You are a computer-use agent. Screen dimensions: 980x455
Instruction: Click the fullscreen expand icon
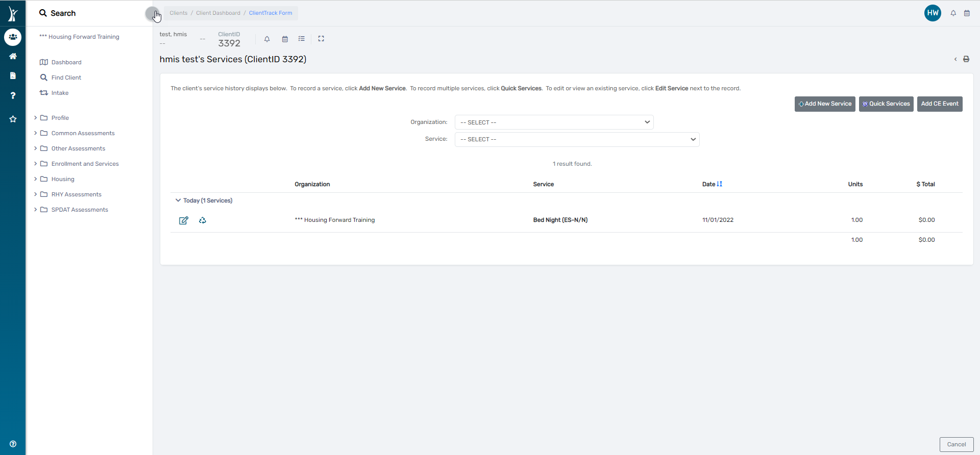[x=321, y=39]
